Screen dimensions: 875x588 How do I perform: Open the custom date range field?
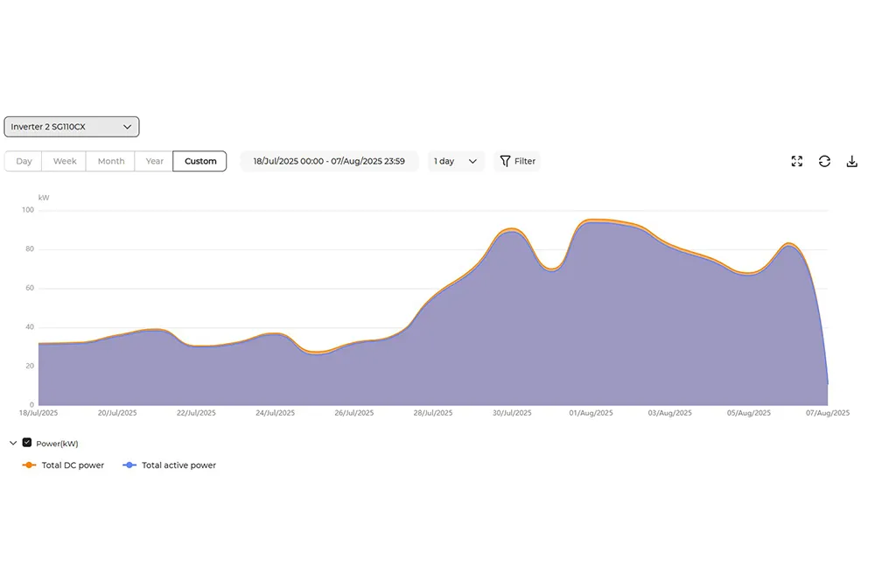(329, 161)
